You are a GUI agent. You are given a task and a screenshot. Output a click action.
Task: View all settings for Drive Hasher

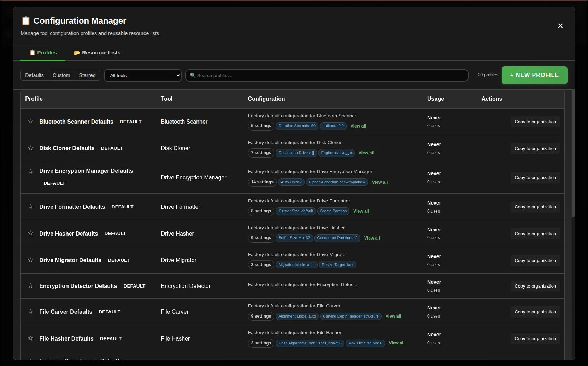(372, 238)
